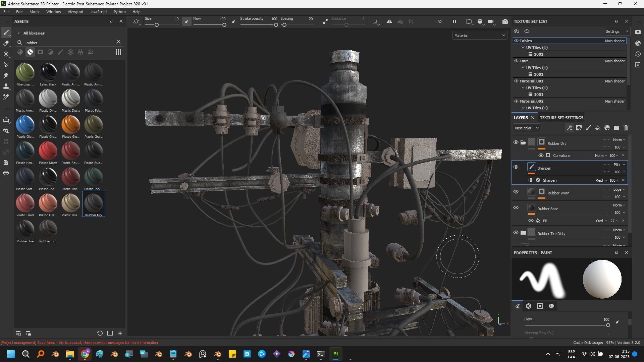This screenshot has width=644, height=362.
Task: Toggle symmetry icon in the top toolbar
Action: tap(389, 21)
